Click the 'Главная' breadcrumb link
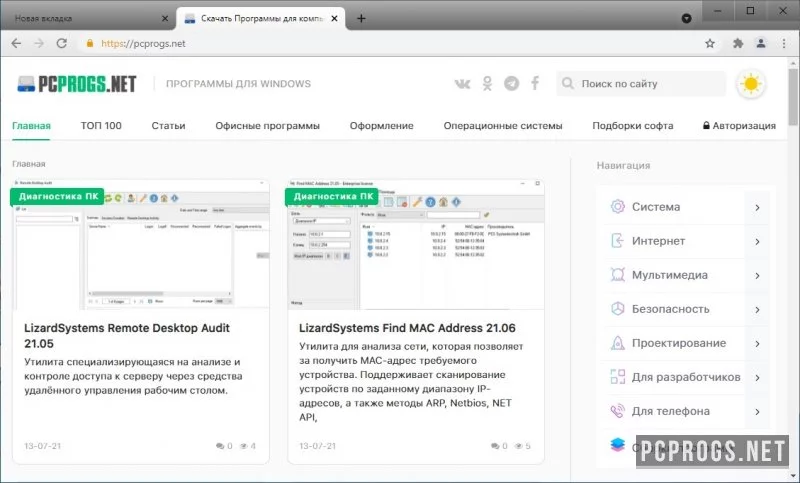Viewport: 800px width, 483px height. point(29,164)
